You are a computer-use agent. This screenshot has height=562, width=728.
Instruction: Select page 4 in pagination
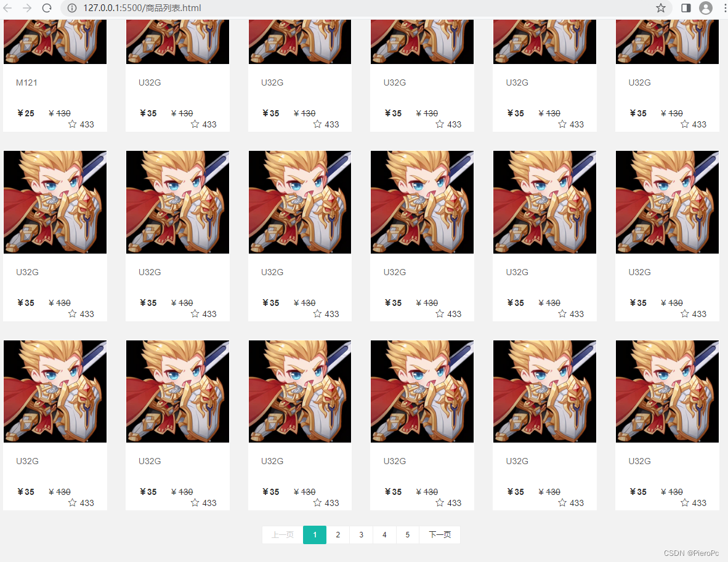point(384,535)
